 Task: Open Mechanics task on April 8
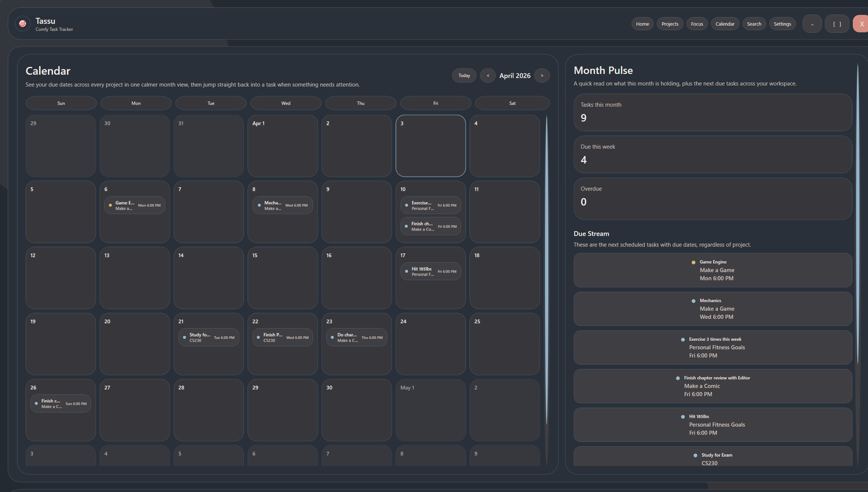[283, 205]
